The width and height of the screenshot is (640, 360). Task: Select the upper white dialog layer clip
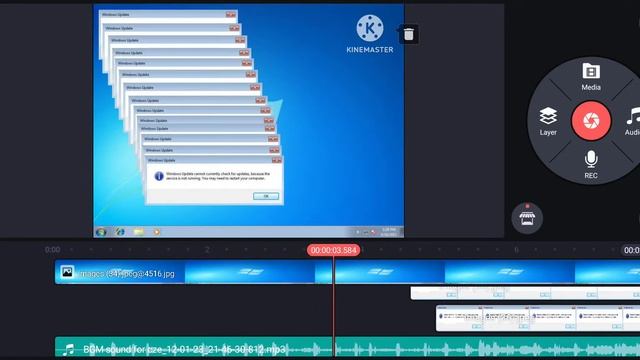point(525,293)
